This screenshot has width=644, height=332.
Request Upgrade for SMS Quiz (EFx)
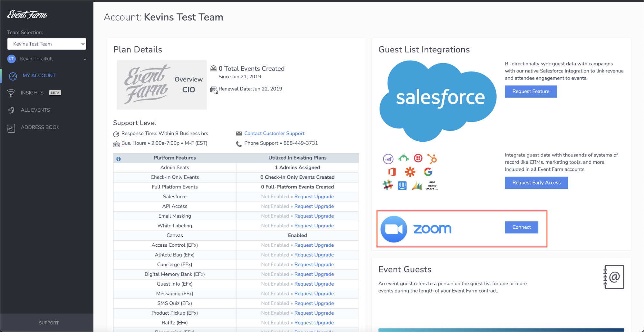click(314, 303)
